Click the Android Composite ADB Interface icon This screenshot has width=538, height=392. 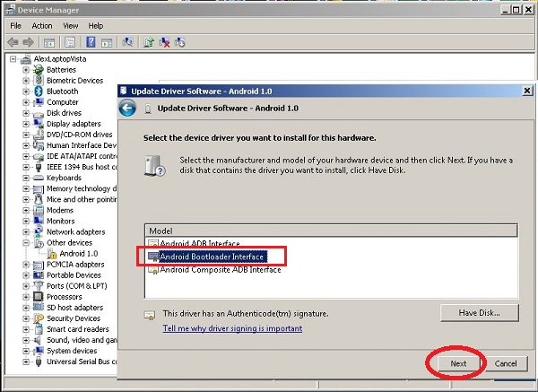tap(153, 270)
